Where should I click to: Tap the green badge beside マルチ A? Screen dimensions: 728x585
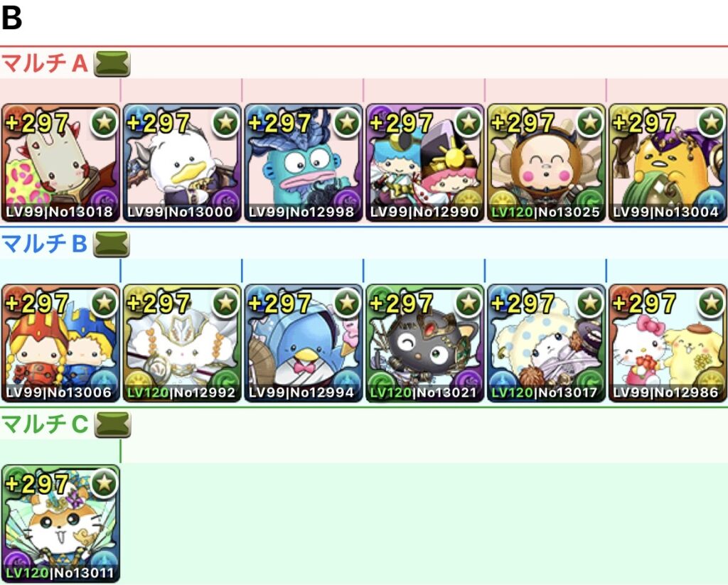coord(112,63)
